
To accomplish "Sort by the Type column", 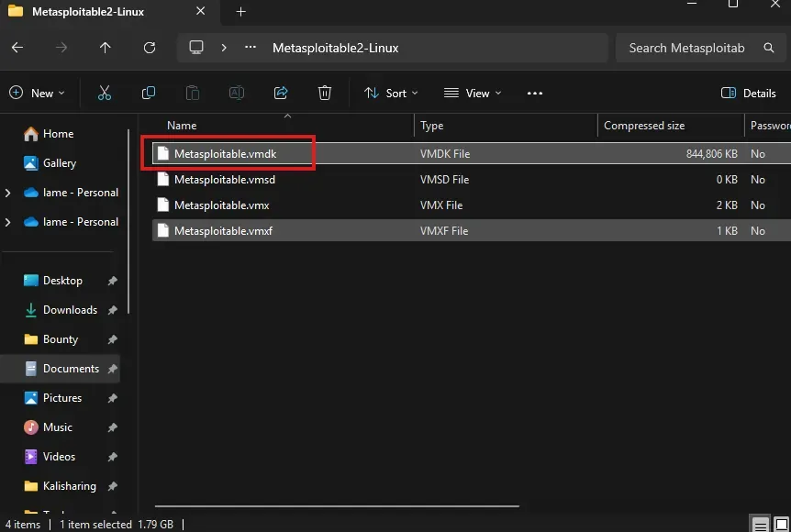I will coord(432,126).
